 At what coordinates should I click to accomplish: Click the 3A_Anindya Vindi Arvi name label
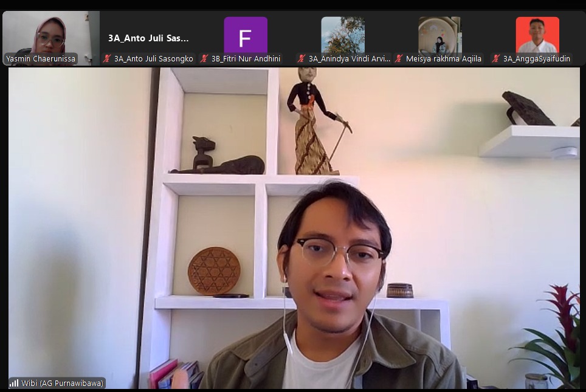click(349, 59)
